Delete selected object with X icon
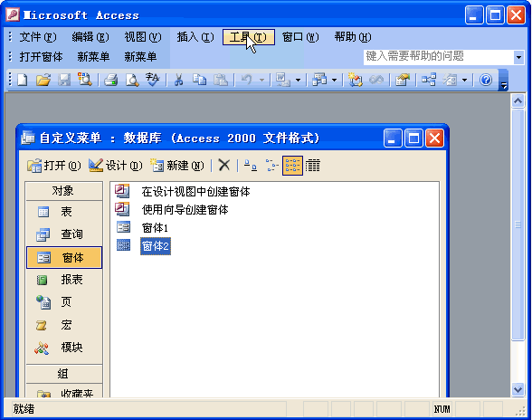This screenshot has width=532, height=420. (x=224, y=166)
